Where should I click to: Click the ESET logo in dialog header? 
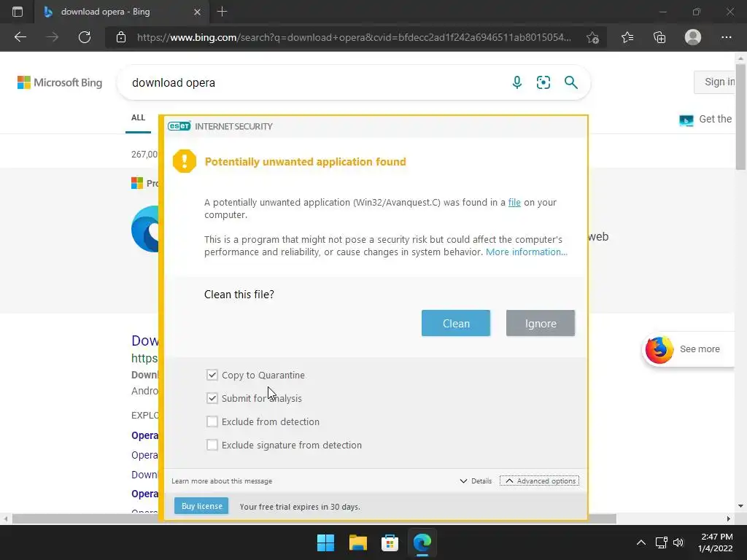coord(179,126)
